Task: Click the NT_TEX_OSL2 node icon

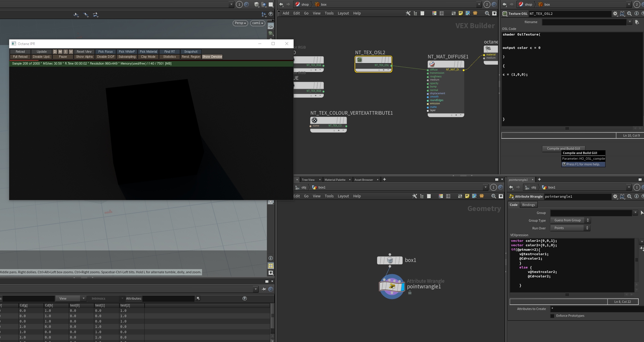Action: 359,60
